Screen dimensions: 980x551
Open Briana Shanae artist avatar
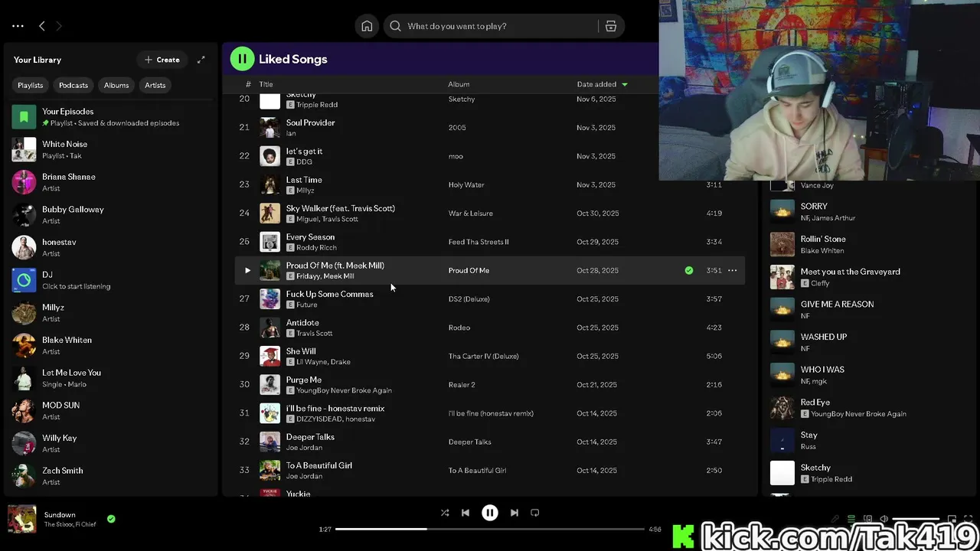click(x=24, y=182)
